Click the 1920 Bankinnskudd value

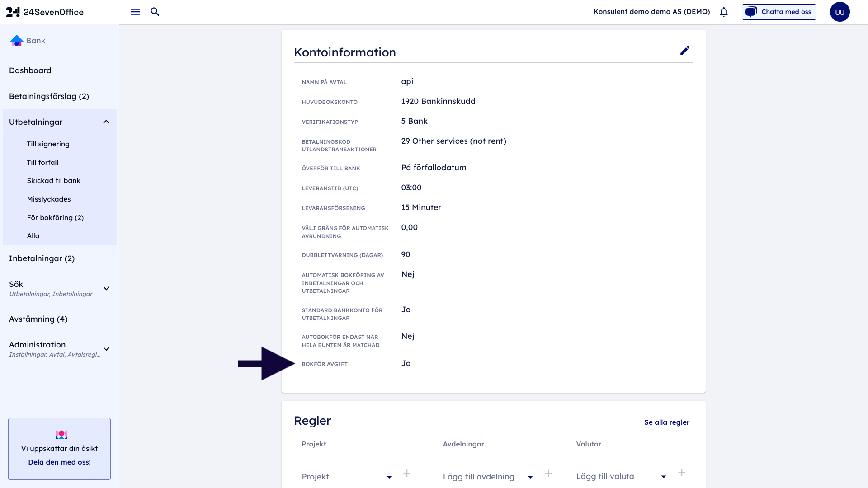438,101
